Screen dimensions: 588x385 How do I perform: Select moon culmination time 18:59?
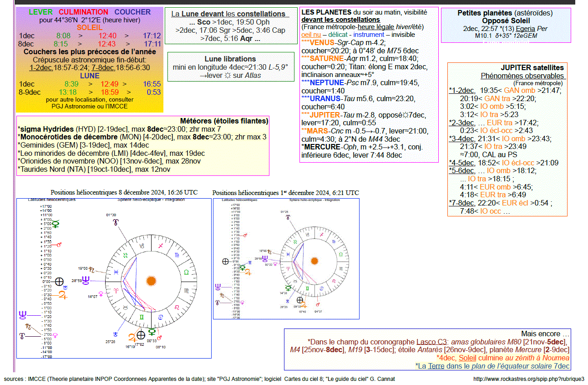(110, 92)
